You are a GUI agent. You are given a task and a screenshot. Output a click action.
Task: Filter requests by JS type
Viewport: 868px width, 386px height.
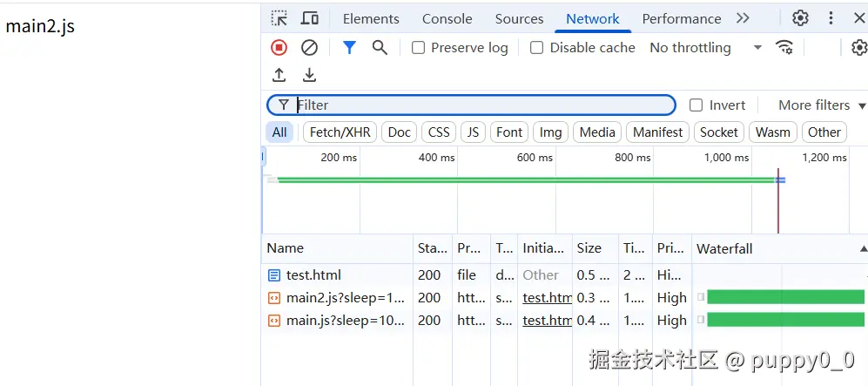click(473, 132)
